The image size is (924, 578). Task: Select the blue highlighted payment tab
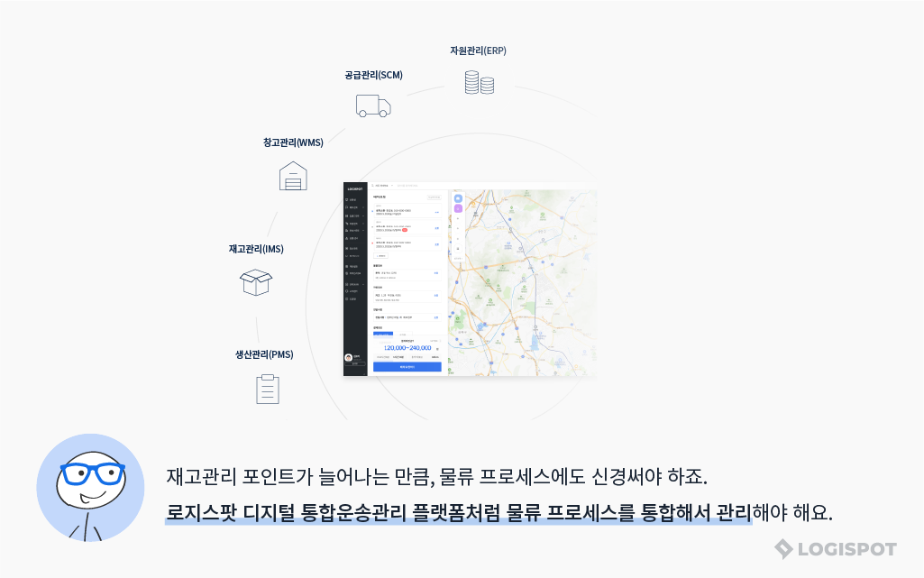point(383,334)
